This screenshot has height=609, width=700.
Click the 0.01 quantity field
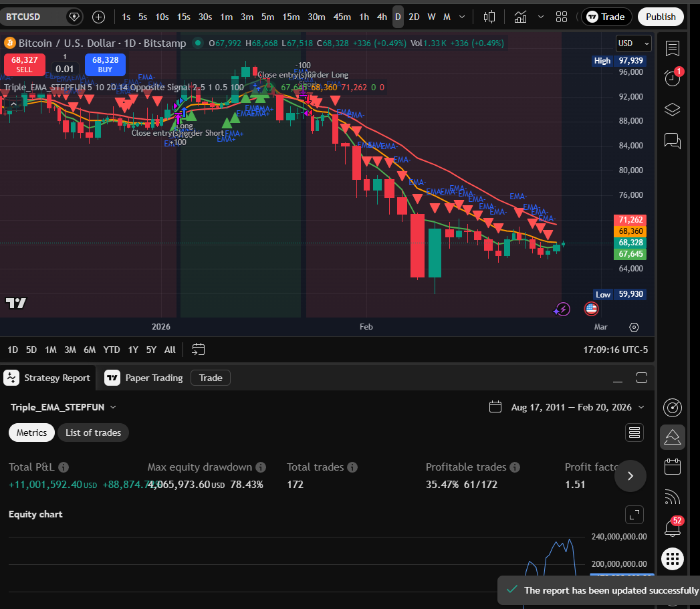pos(65,67)
